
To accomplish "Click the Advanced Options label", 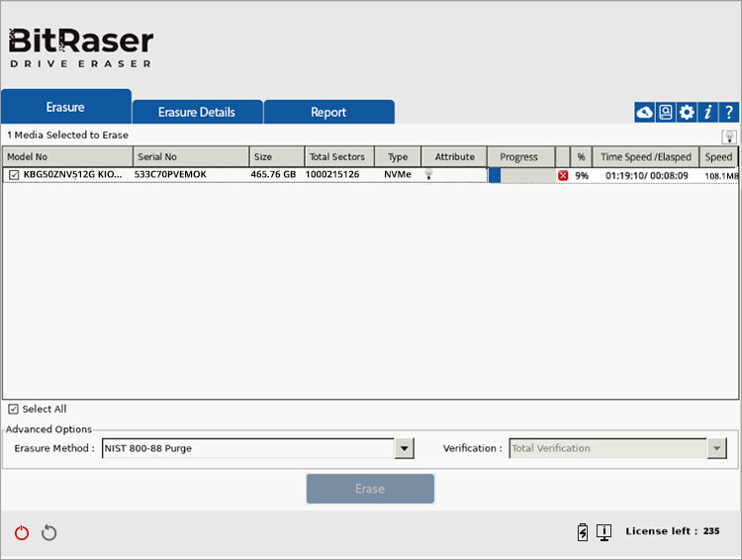I will click(48, 429).
